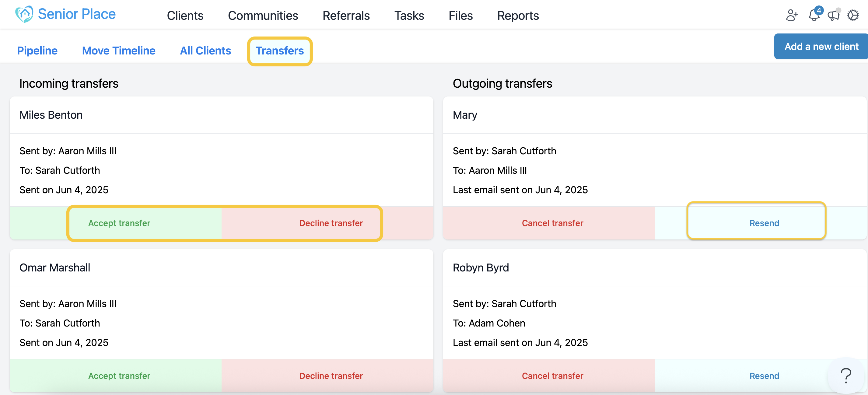Open the add user icon
The image size is (868, 395).
click(x=792, y=16)
